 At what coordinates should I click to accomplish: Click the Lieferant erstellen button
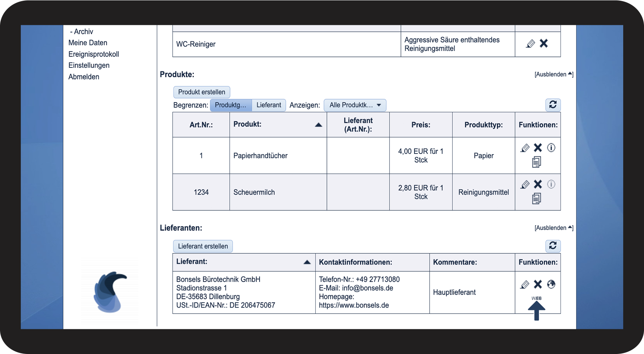pos(203,246)
